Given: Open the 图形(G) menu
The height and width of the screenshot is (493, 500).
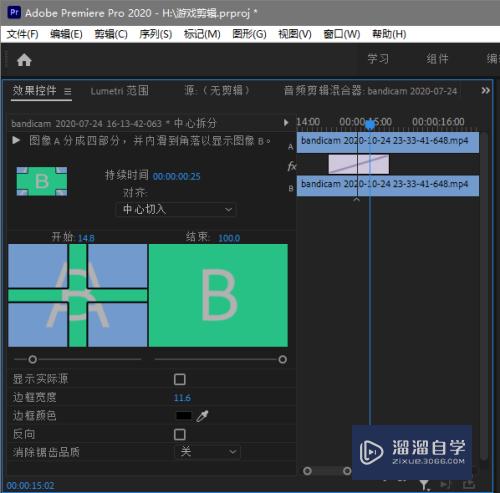Looking at the screenshot, I should click(249, 34).
